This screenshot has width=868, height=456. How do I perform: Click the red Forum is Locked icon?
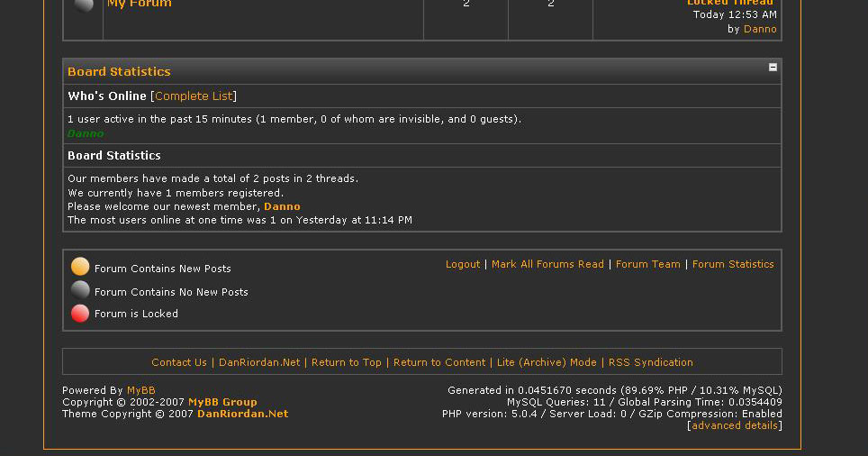(x=80, y=314)
